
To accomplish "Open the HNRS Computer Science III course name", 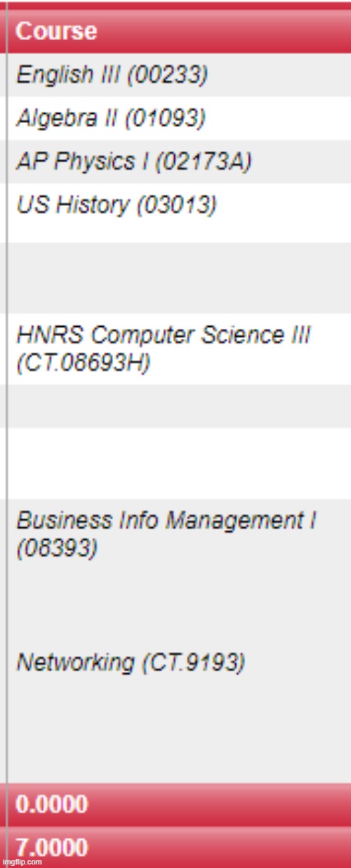I will (x=163, y=335).
